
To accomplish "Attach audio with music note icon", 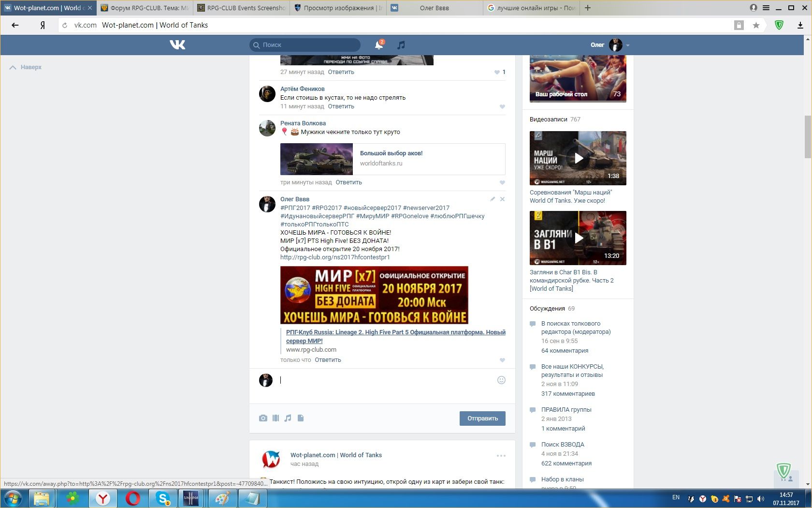I will coord(288,418).
